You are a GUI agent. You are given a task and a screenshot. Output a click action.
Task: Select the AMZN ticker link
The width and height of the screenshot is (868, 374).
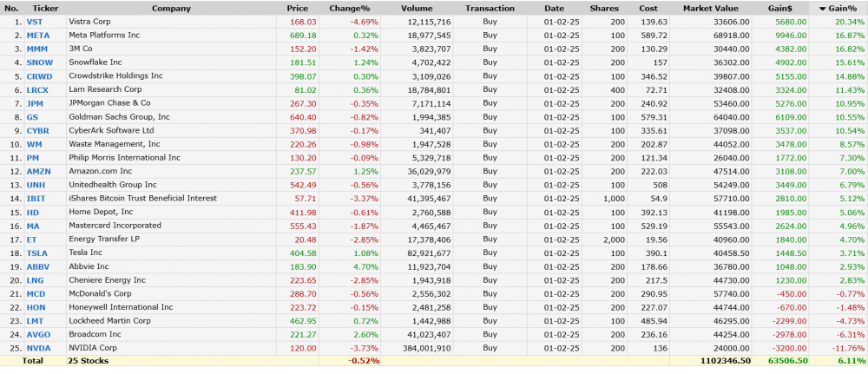[38, 171]
